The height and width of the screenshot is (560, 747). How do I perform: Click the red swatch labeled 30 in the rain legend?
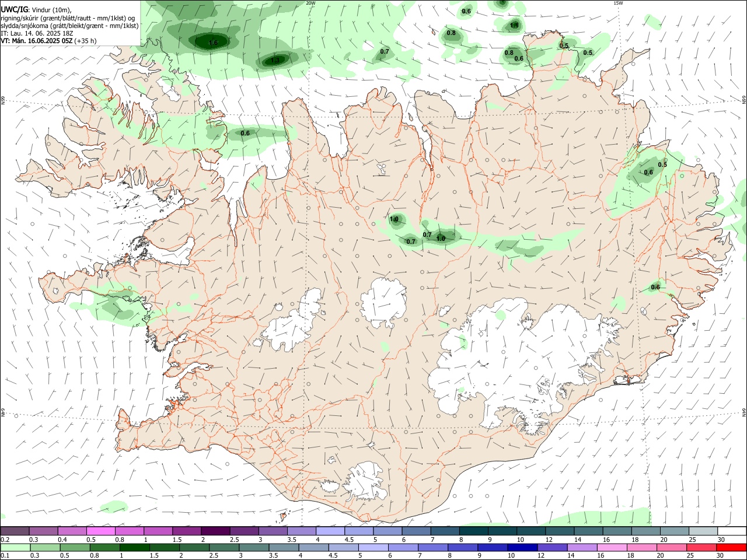[x=731, y=547]
